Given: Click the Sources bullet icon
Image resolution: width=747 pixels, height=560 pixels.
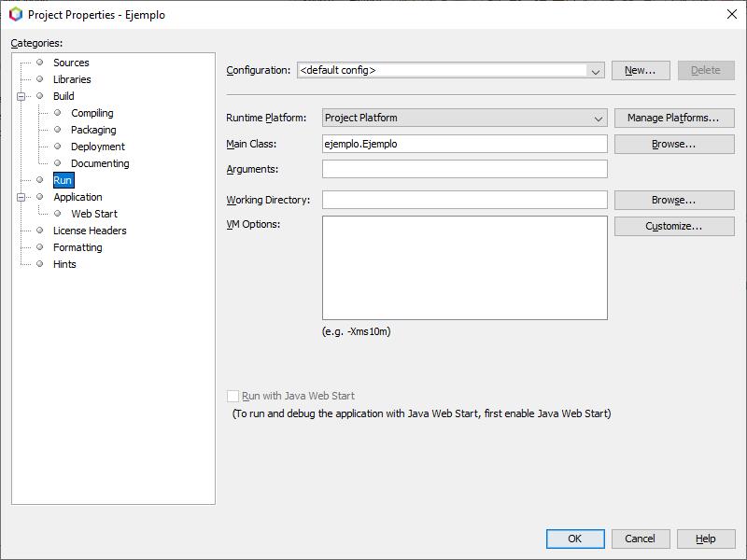Looking at the screenshot, I should tap(40, 62).
